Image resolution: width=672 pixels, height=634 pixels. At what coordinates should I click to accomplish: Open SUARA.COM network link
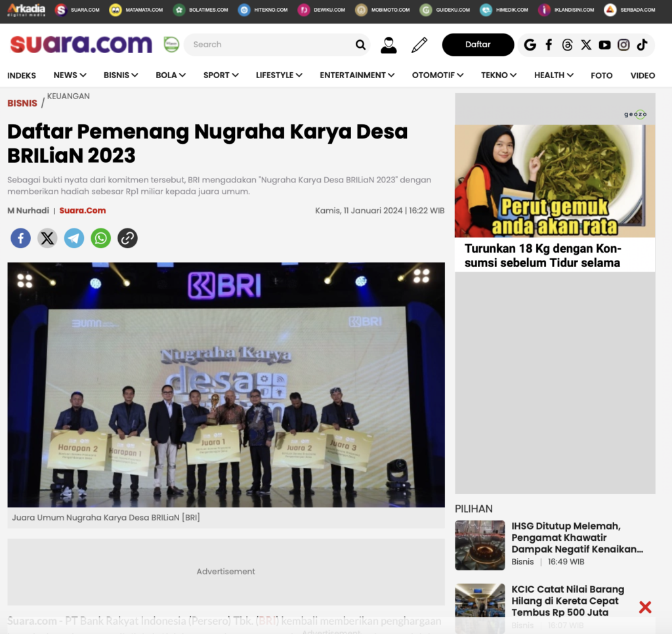[x=77, y=10]
